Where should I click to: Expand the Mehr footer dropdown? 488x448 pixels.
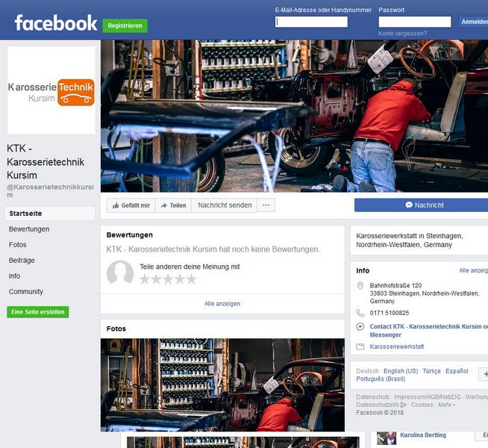[446, 405]
